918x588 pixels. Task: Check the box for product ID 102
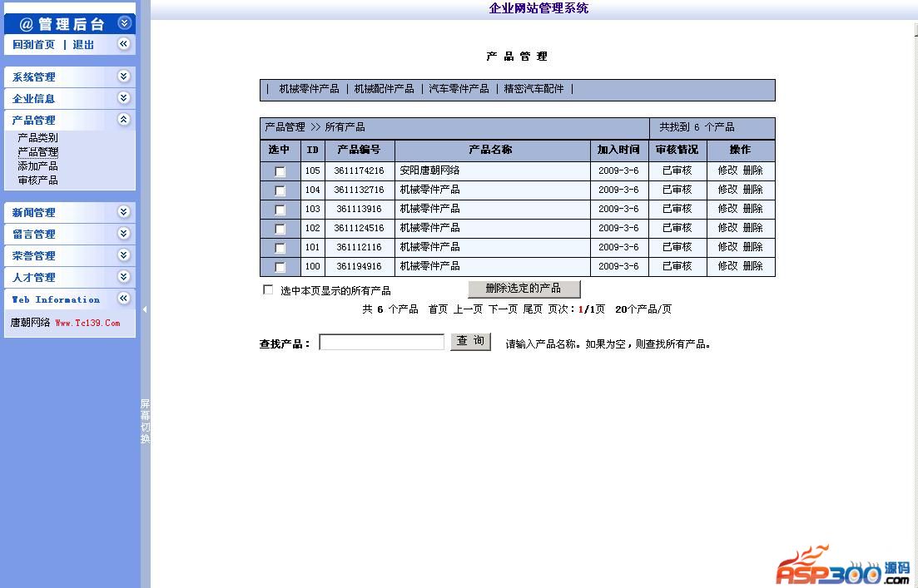click(280, 229)
